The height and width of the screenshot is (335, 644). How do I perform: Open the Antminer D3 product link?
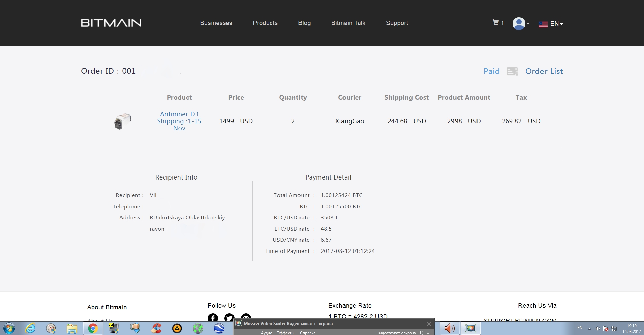(x=179, y=121)
